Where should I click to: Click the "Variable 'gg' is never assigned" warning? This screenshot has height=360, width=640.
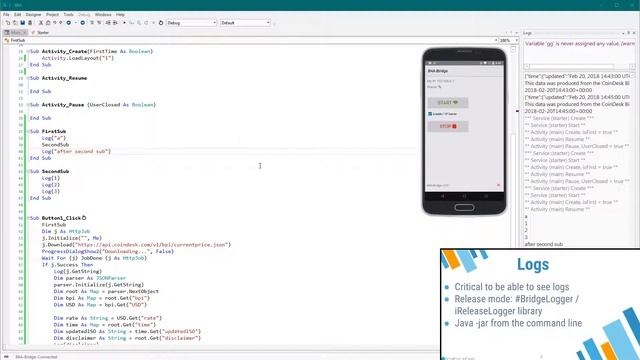point(579,43)
